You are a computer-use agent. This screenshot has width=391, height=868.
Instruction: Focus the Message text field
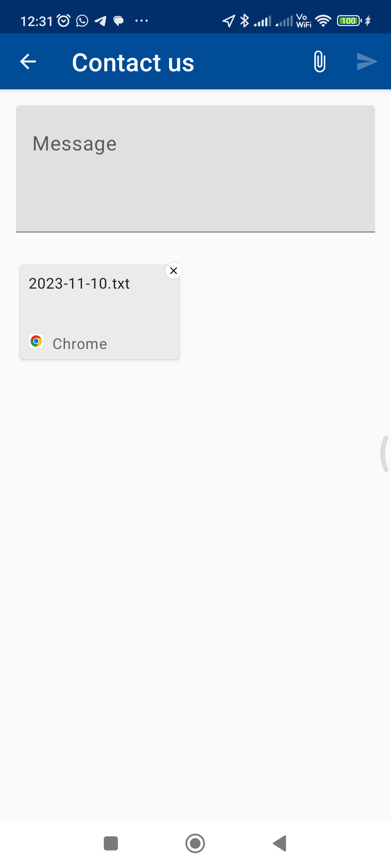click(195, 169)
